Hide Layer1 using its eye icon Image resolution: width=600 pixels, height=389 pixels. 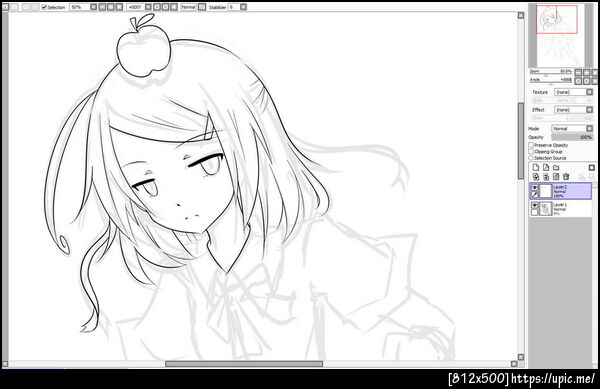click(535, 205)
